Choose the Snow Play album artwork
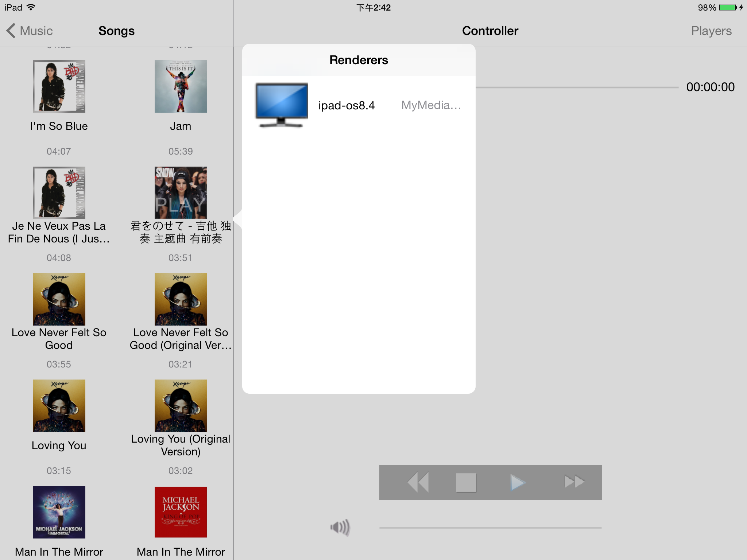Screen dimensions: 747x560 pyautogui.click(x=181, y=192)
